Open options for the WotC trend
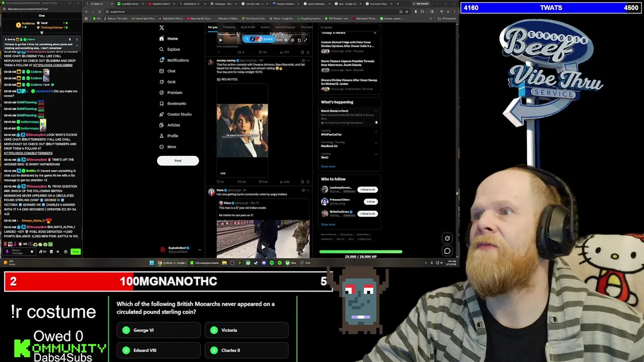Image resolution: width=644 pixels, height=362 pixels. coord(376,154)
